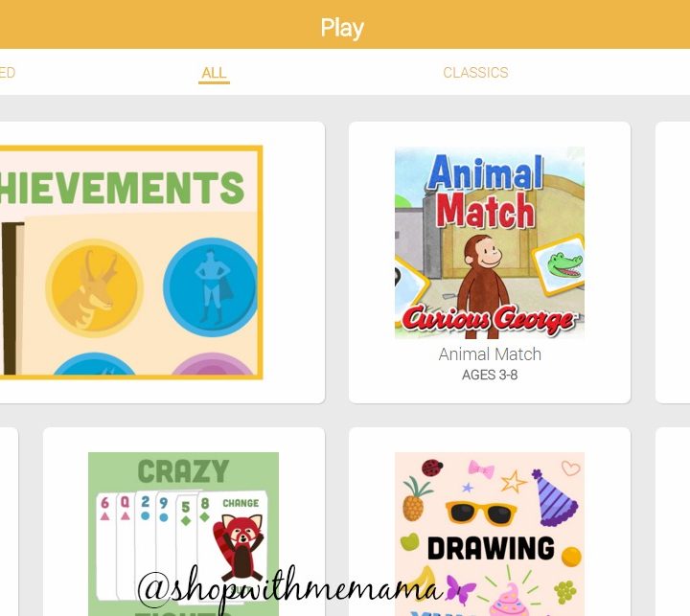Click the blue superhero achievement badge
This screenshot has width=690, height=616.
[x=210, y=287]
